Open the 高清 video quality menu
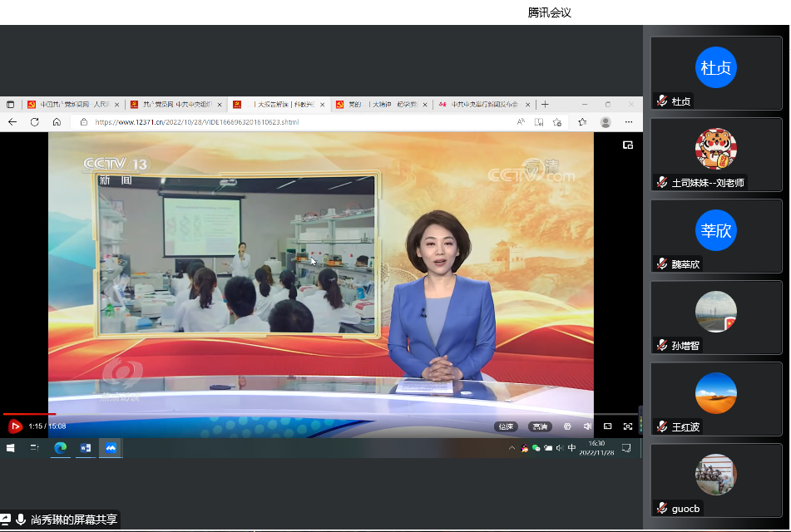791x532 pixels. point(541,426)
